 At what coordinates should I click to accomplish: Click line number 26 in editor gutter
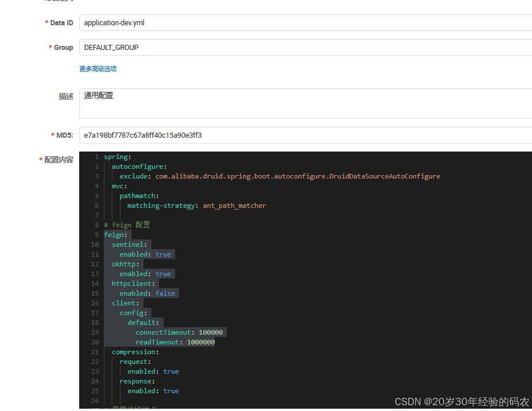pyautogui.click(x=95, y=401)
